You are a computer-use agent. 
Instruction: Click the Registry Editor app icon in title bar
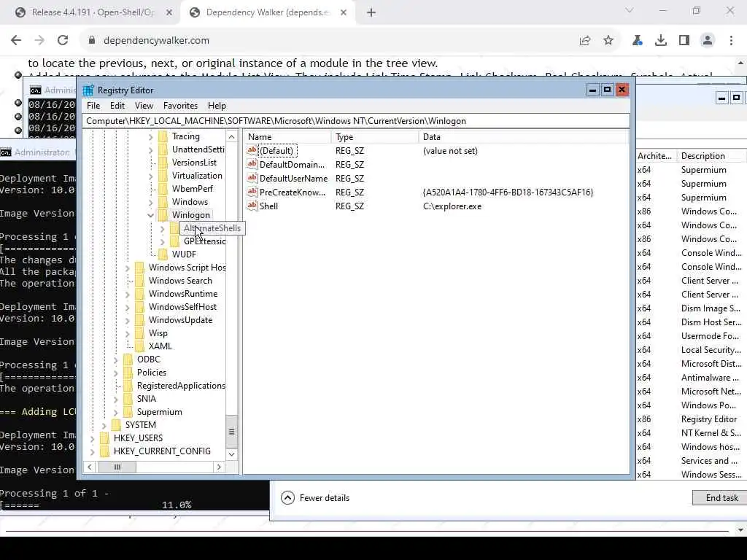point(88,90)
